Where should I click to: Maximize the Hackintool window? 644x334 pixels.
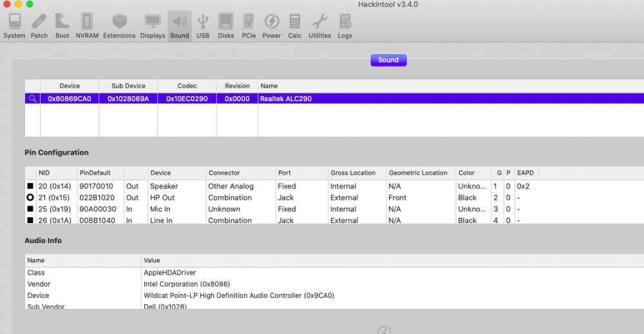click(x=30, y=4)
